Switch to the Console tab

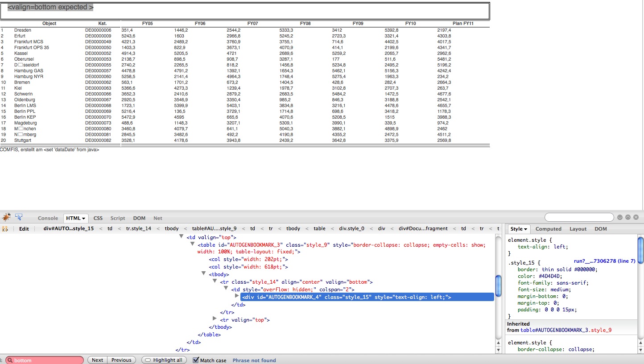point(48,218)
